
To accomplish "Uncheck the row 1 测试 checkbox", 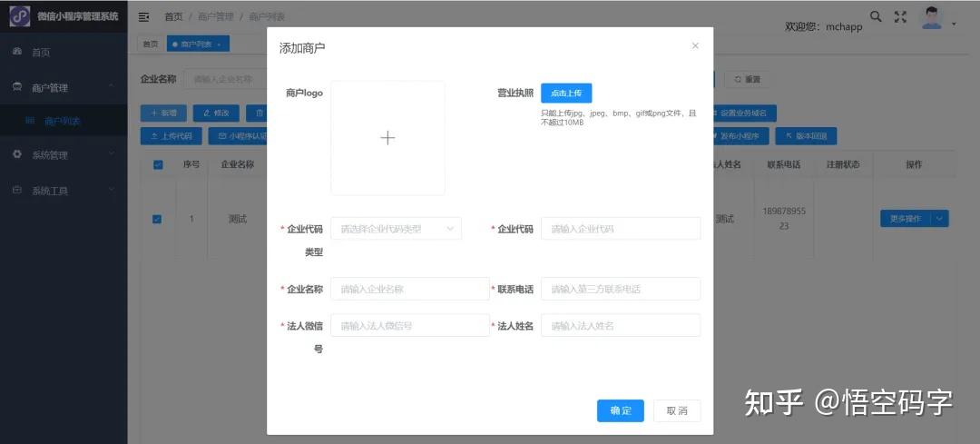I will tap(157, 219).
